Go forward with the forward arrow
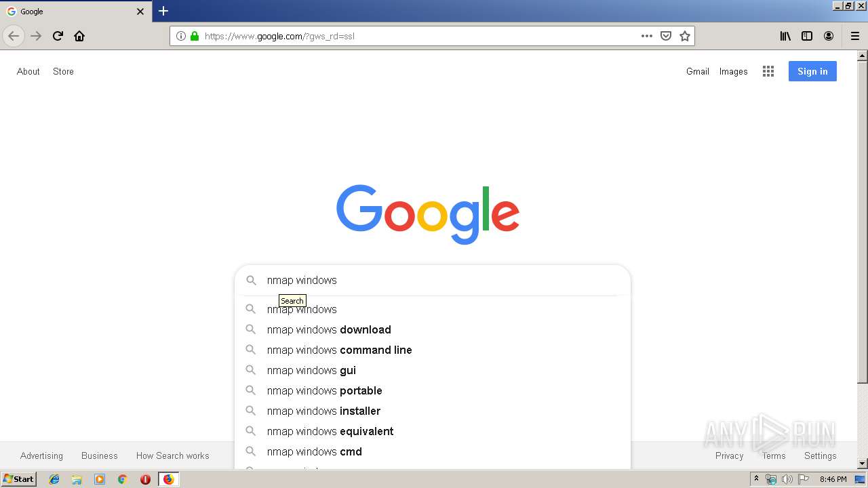868x488 pixels. pos(36,36)
